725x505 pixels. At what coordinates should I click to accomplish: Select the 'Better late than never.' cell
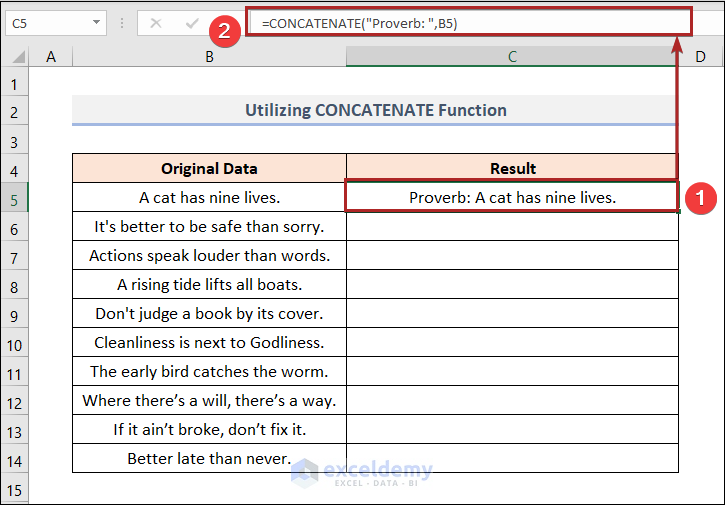(209, 459)
